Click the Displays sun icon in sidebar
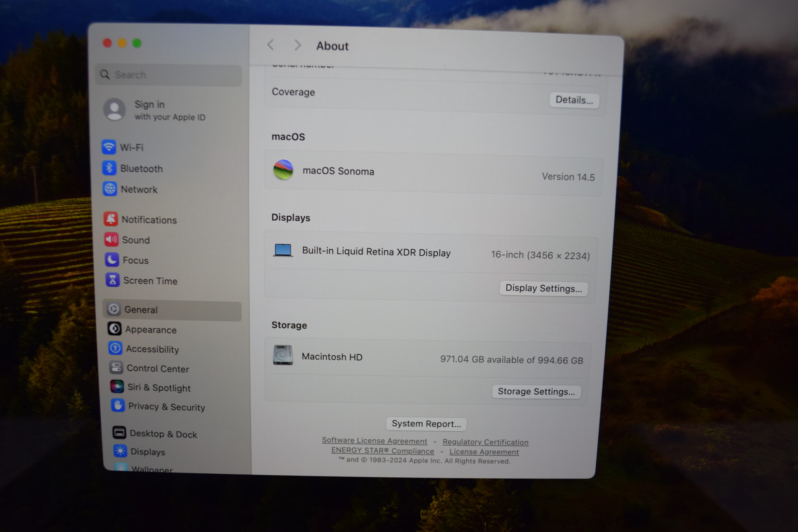The width and height of the screenshot is (798, 532). coord(120,451)
